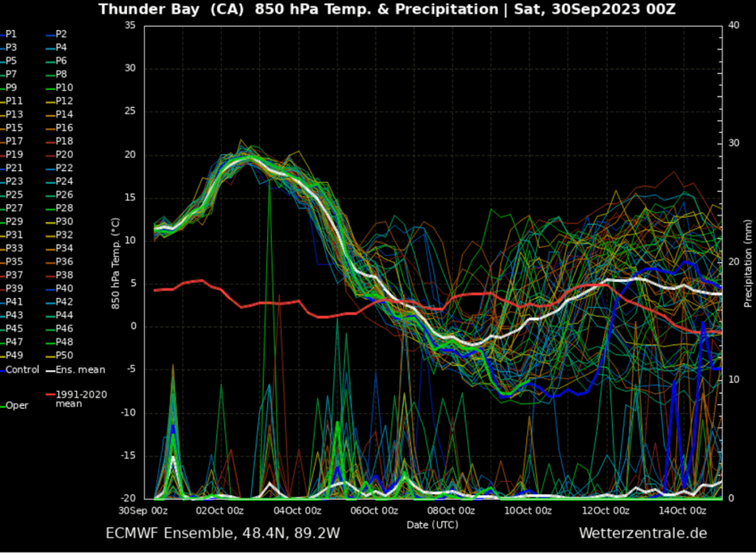Click legend label P46
Viewport: 756px width, 554px height.
(64, 328)
